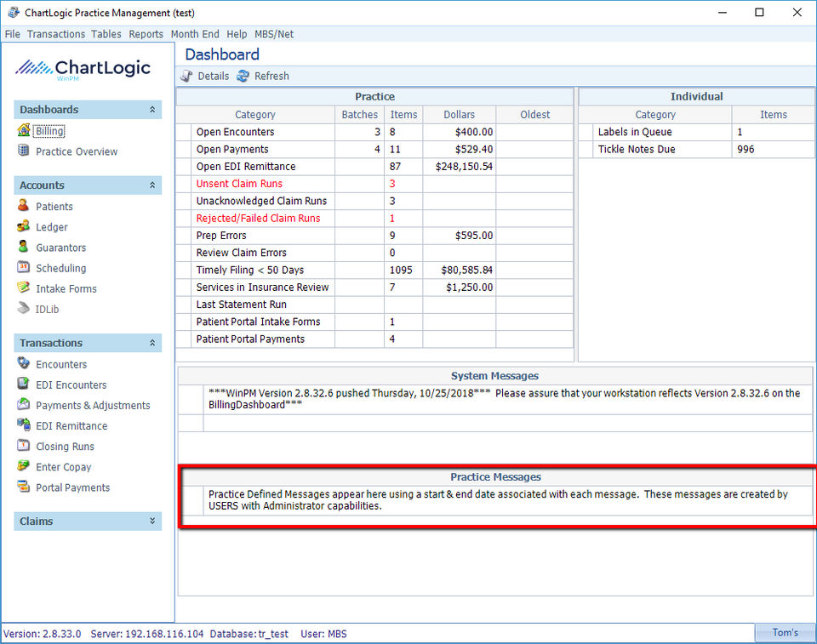Select the Prep Errors row

pos(374,235)
